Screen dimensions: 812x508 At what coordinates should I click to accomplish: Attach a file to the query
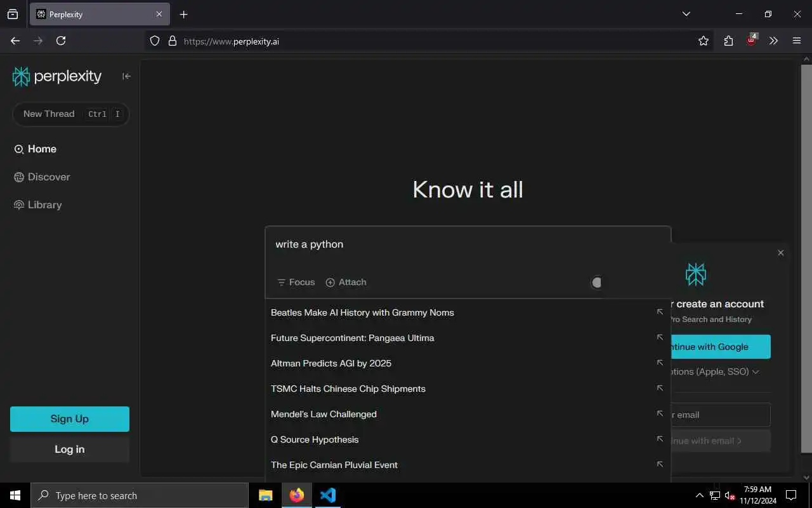click(x=346, y=282)
